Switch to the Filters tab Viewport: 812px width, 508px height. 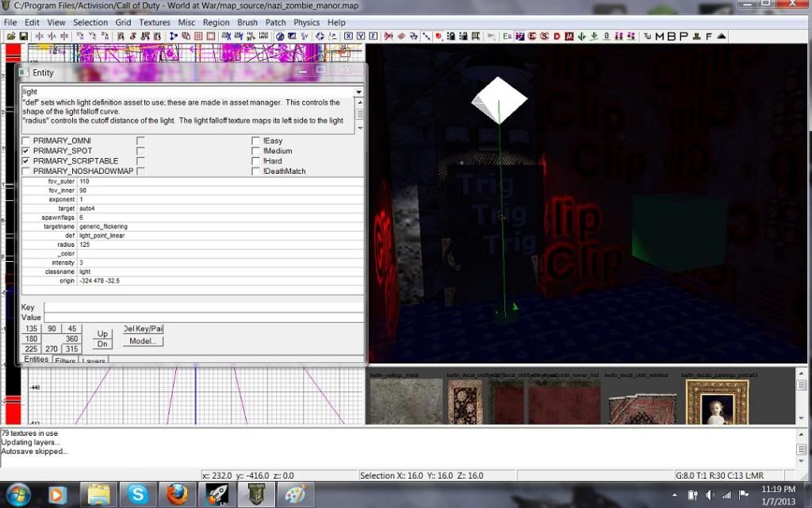click(65, 360)
